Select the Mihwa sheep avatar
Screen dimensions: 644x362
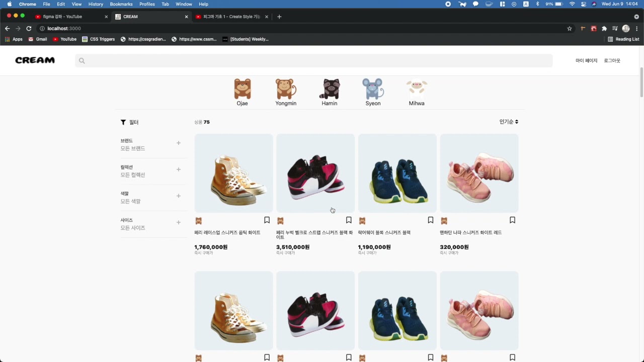(x=417, y=89)
